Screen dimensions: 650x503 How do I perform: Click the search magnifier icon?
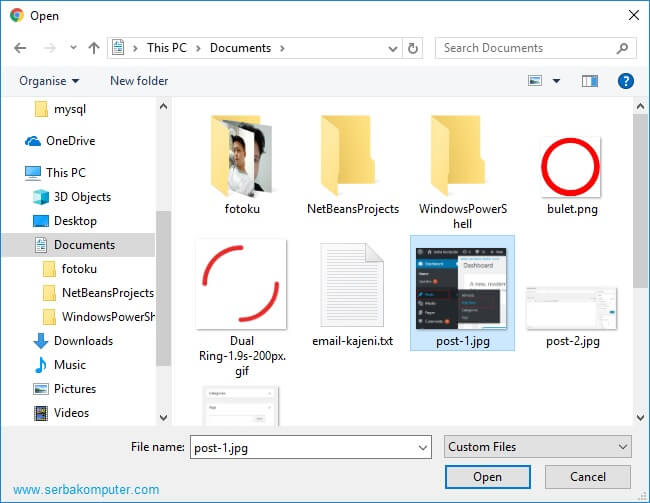coord(622,48)
